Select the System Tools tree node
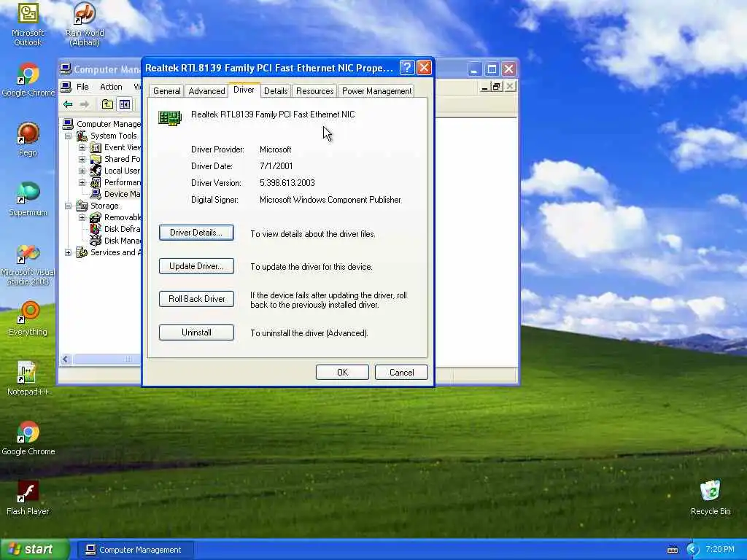Screen dimensions: 747x560 click(113, 136)
